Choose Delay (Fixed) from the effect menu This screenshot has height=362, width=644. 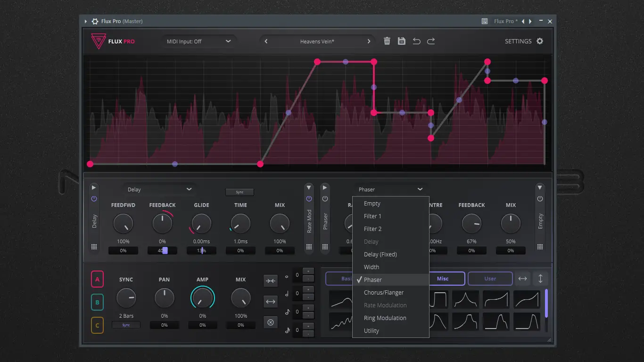pyautogui.click(x=391, y=255)
